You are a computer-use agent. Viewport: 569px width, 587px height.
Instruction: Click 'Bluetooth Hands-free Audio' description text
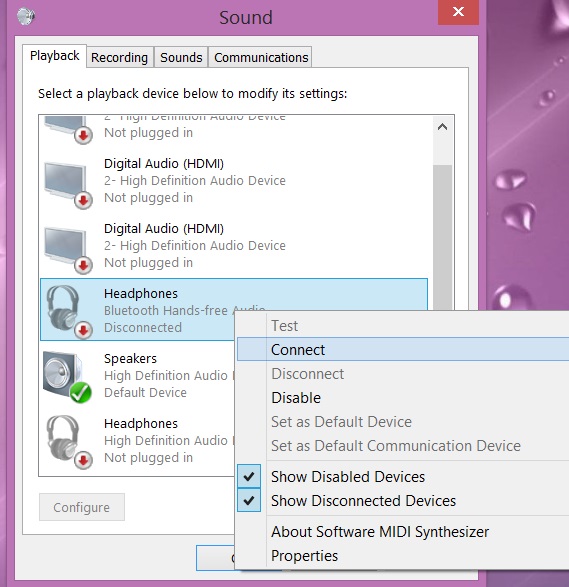pyautogui.click(x=185, y=310)
